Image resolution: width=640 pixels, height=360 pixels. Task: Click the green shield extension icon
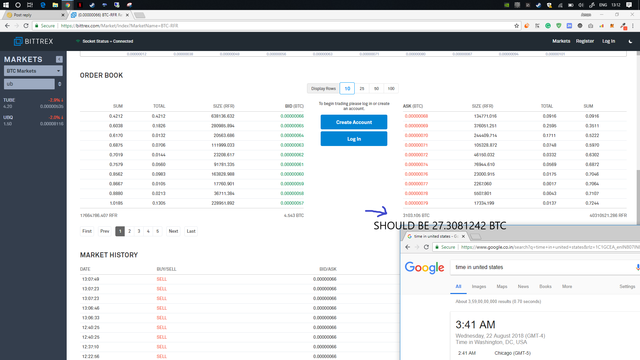tap(559, 26)
